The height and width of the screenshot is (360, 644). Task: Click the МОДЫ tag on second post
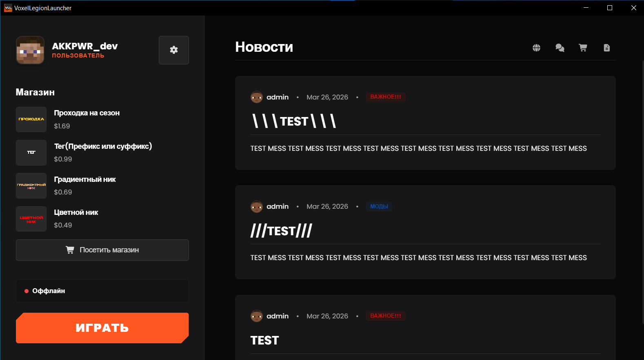click(x=379, y=206)
